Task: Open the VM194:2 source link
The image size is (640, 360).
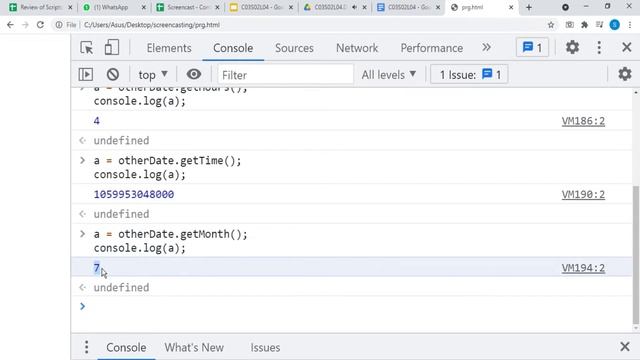Action: 583,268
